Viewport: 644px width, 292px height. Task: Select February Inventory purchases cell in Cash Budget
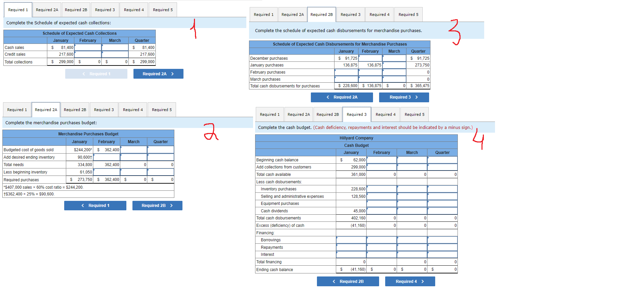(382, 189)
